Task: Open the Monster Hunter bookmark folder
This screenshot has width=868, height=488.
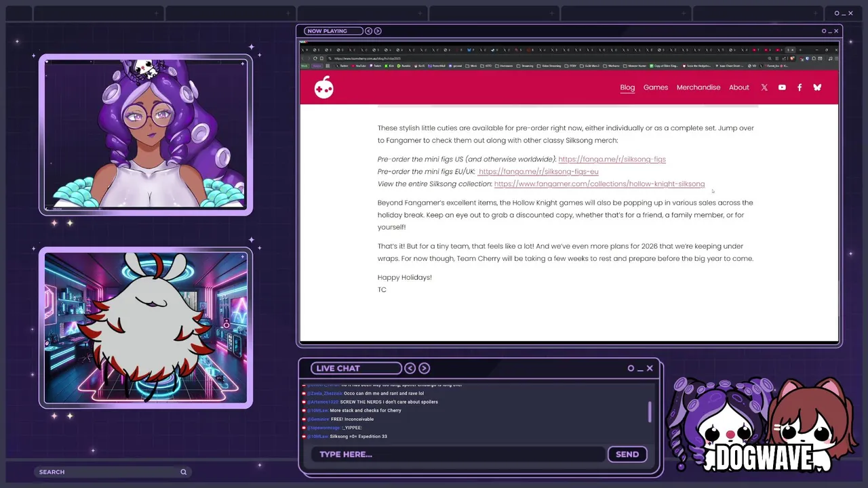Action: click(635, 66)
